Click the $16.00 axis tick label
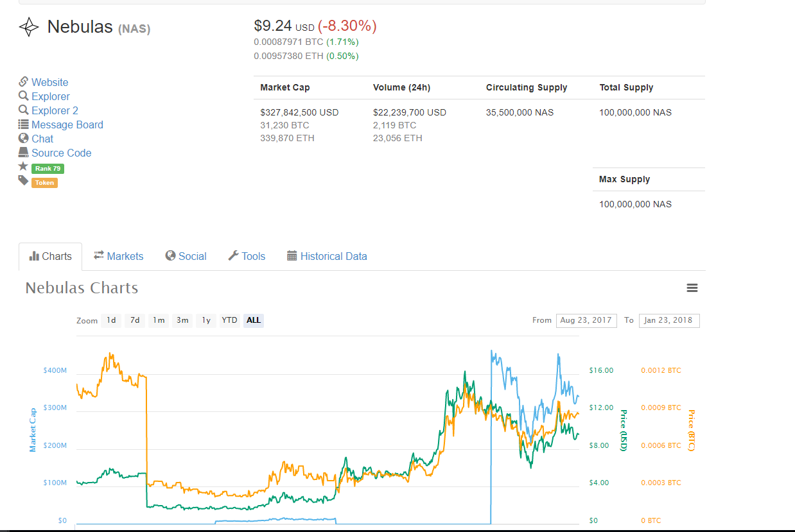Viewport: 795px width, 532px height. [601, 370]
